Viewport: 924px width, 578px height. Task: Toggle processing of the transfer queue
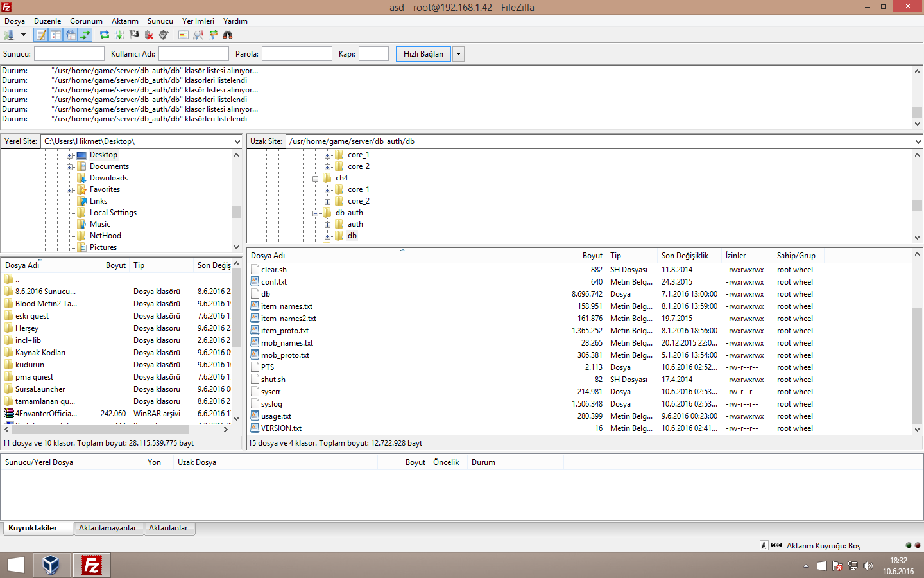pyautogui.click(x=119, y=35)
